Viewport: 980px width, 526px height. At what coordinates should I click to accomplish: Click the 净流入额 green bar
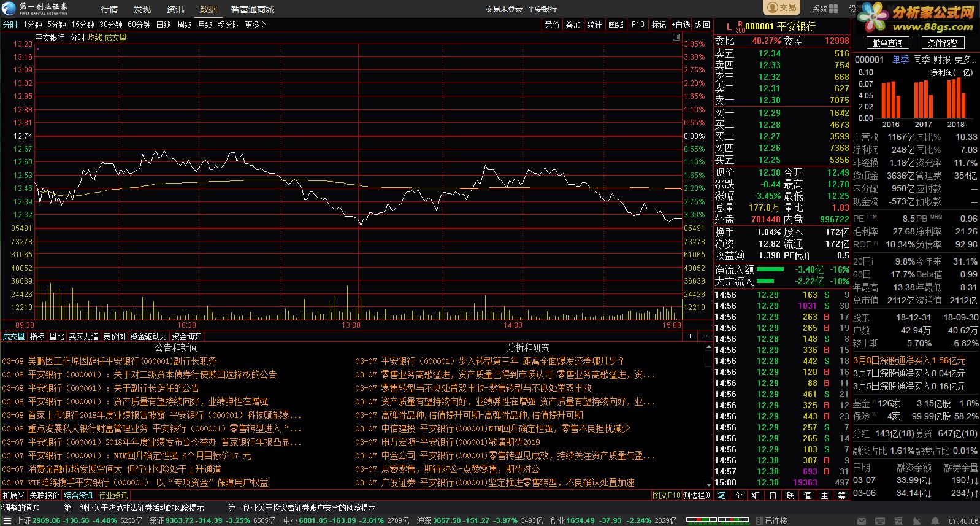(770, 269)
